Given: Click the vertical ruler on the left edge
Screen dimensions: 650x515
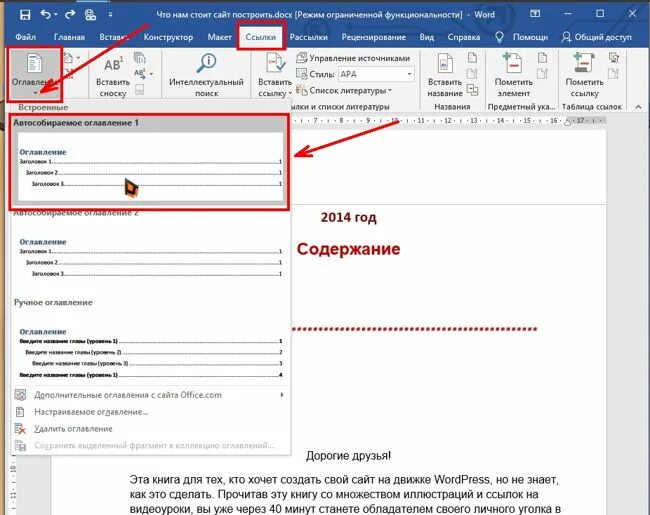Looking at the screenshot, I should (13, 485).
